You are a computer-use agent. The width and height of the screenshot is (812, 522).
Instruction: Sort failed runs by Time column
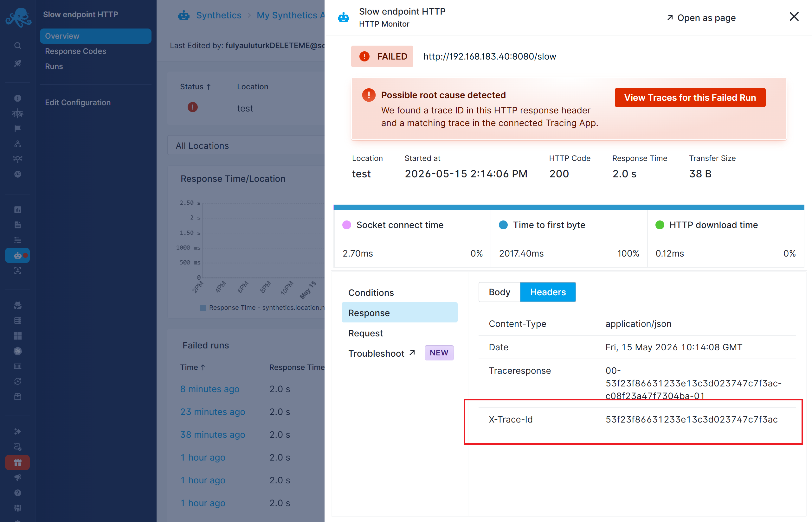[192, 367]
